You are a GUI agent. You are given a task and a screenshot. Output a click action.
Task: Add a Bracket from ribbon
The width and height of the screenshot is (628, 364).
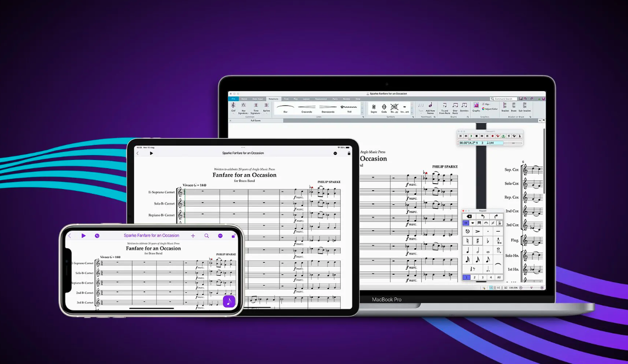[505, 108]
